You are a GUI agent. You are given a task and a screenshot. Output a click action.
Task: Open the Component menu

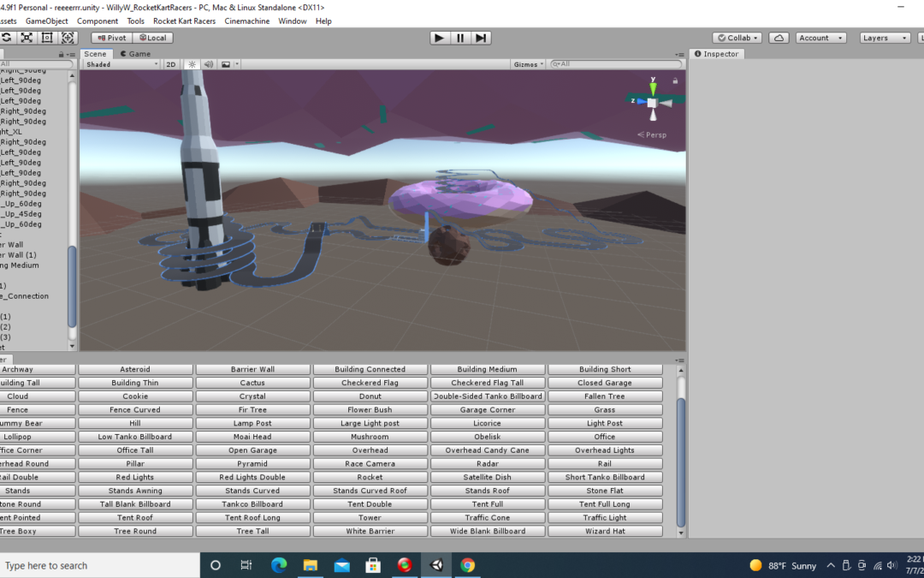(98, 21)
